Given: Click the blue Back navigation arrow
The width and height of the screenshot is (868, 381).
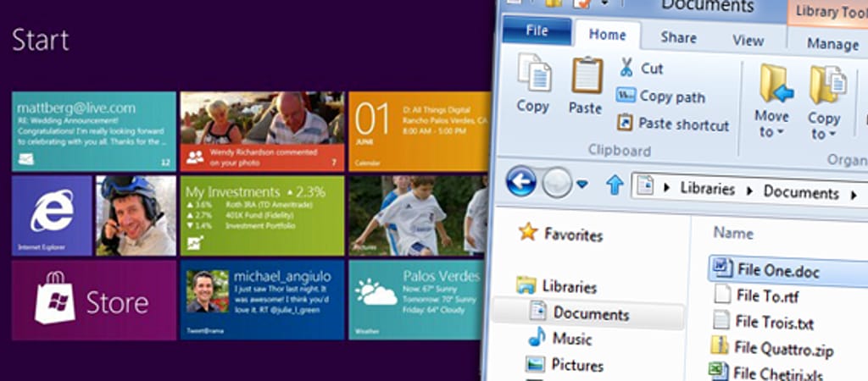Looking at the screenshot, I should pos(520,182).
